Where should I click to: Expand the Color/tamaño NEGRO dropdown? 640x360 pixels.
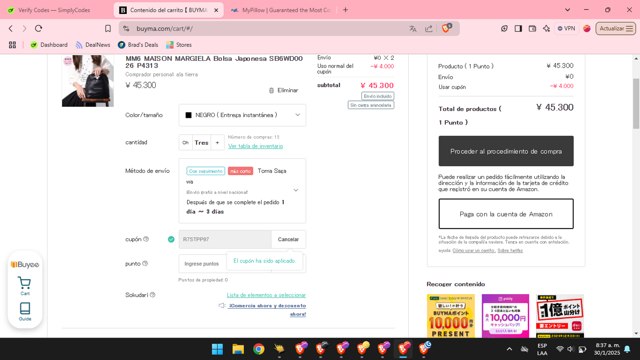(242, 115)
